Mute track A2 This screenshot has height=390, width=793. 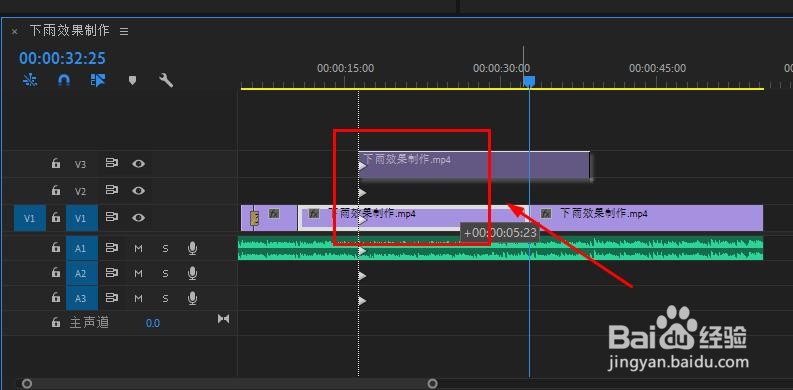click(139, 274)
